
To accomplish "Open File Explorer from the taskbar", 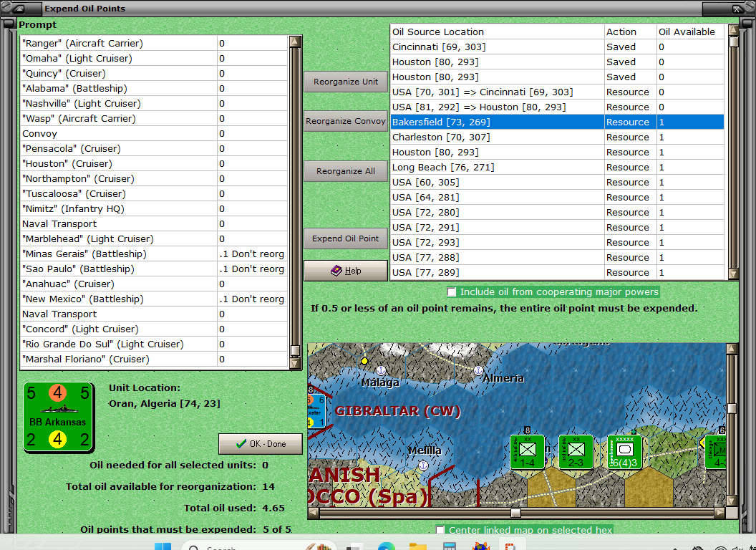I will (418, 546).
